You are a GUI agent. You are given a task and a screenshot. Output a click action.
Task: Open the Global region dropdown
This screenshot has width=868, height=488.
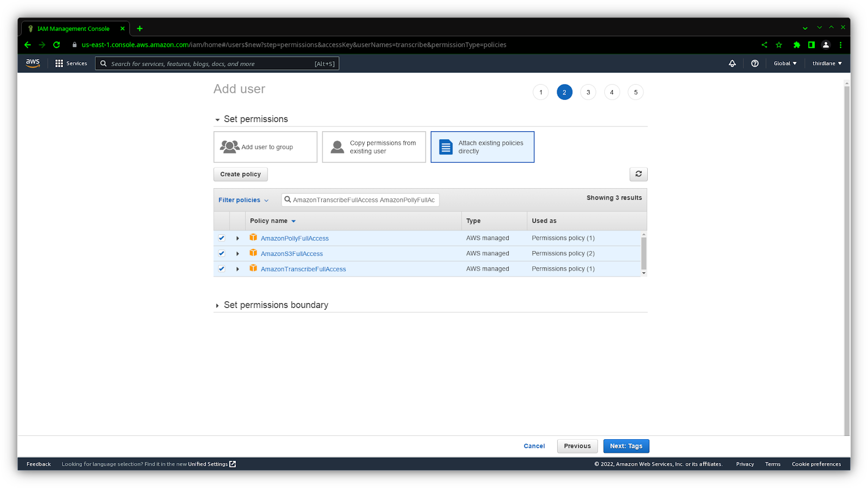click(x=785, y=63)
